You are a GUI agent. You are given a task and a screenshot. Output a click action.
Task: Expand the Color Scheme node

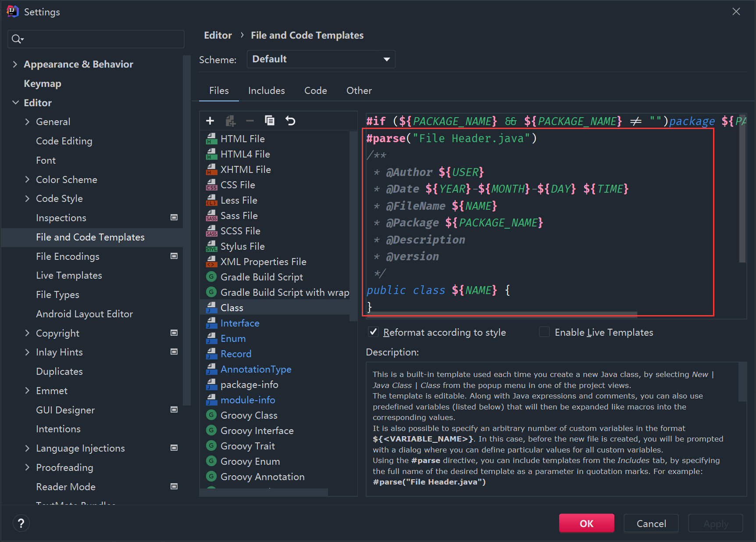[x=27, y=179]
